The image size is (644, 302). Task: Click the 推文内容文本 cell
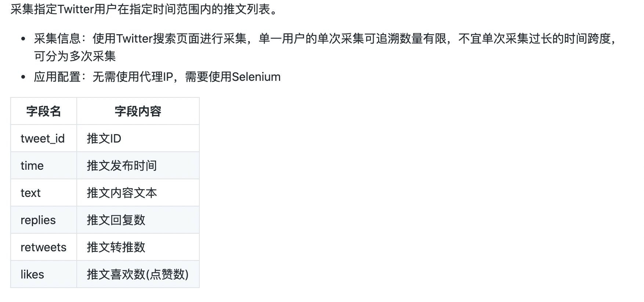[122, 193]
